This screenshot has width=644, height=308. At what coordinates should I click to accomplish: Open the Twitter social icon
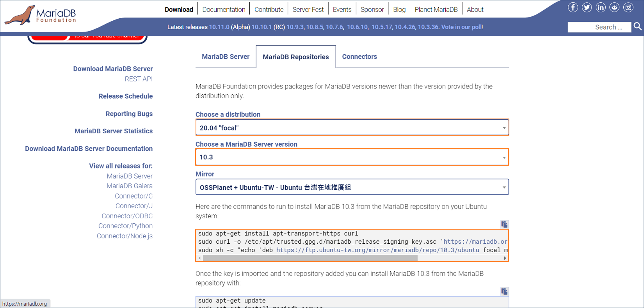point(587,7)
